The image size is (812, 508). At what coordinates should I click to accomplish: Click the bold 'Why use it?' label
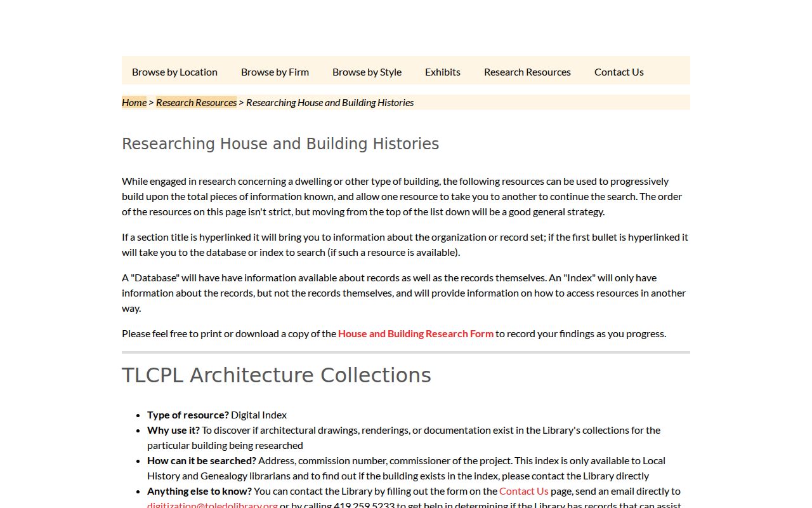pos(173,430)
